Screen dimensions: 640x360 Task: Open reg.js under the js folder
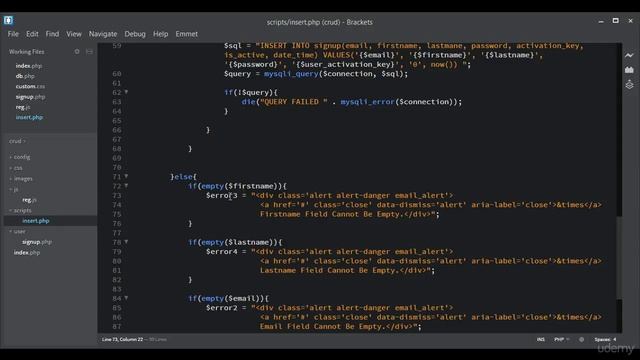click(29, 200)
